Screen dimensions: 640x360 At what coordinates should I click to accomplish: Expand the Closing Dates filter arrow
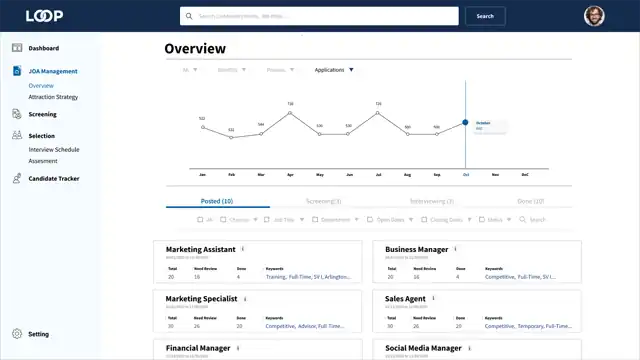click(x=469, y=220)
